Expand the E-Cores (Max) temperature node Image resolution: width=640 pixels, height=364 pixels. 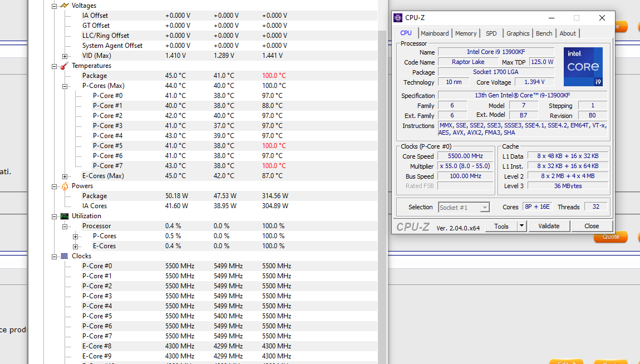(x=65, y=176)
